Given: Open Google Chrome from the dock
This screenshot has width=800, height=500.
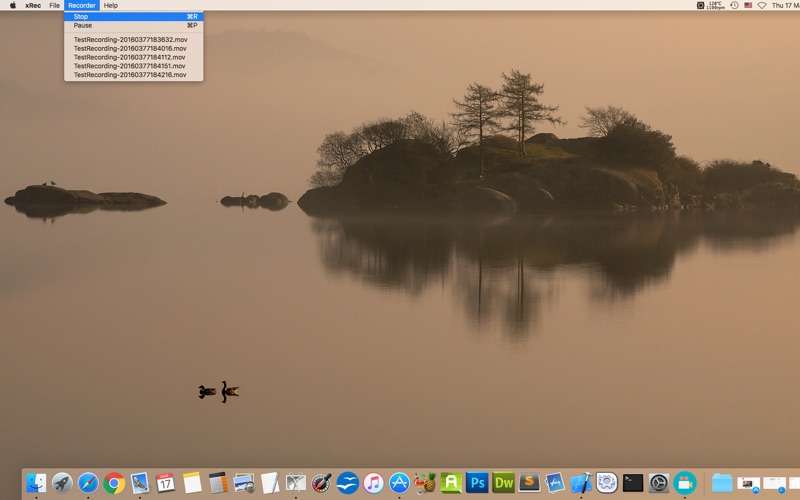Looking at the screenshot, I should (114, 483).
